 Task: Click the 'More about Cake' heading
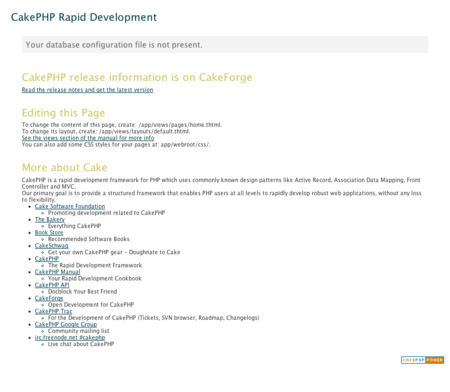coord(65,167)
